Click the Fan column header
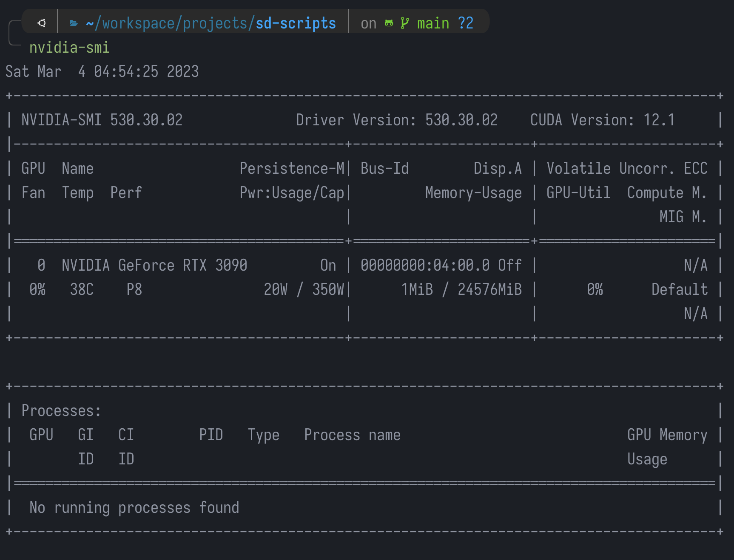 coord(33,192)
